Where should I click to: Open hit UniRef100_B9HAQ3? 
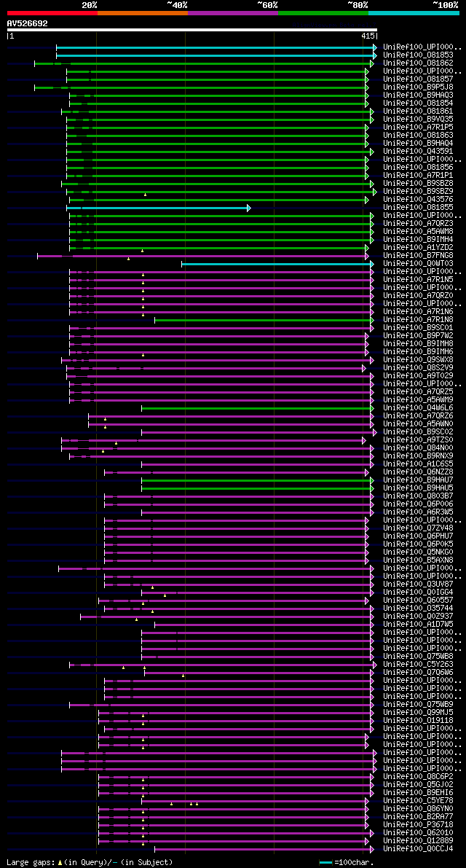[x=418, y=95]
